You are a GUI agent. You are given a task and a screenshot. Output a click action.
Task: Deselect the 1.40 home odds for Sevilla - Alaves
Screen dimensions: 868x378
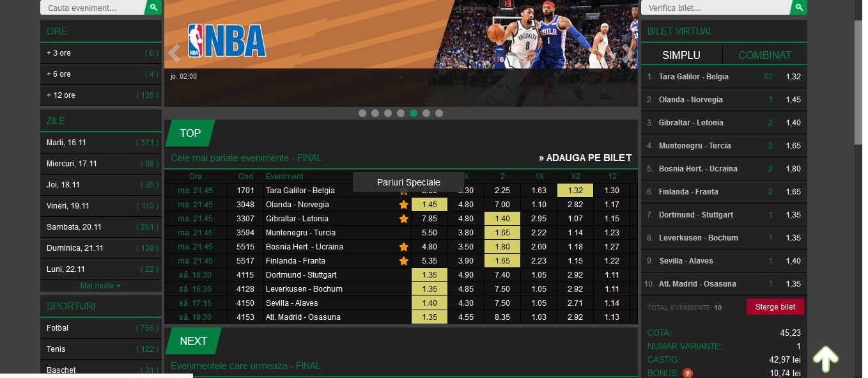click(x=430, y=303)
